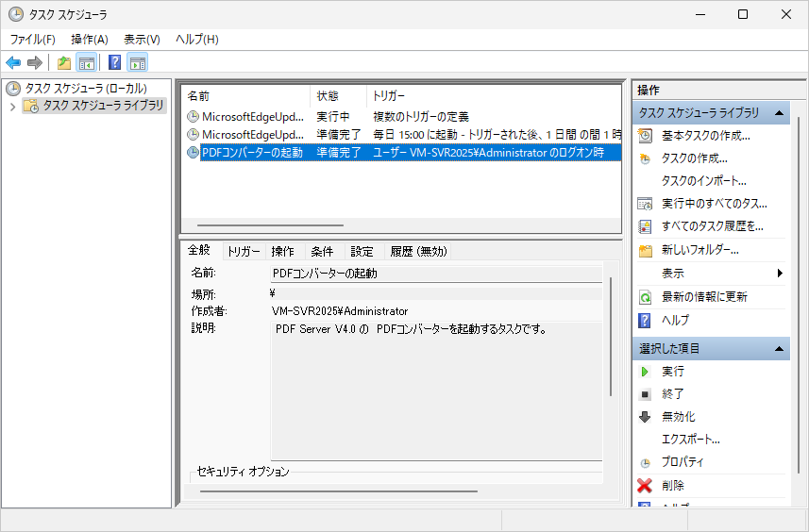
Task: Click 削除 to delete the task
Action: 673,486
